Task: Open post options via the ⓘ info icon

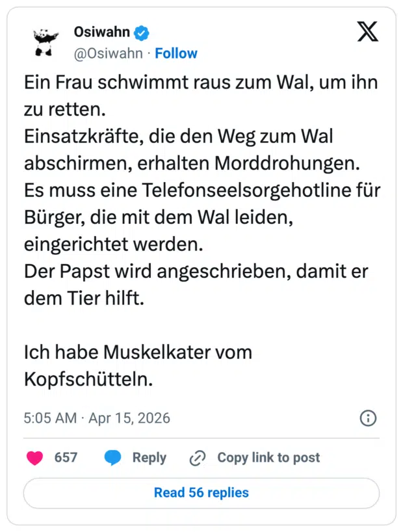Action: pos(368,419)
